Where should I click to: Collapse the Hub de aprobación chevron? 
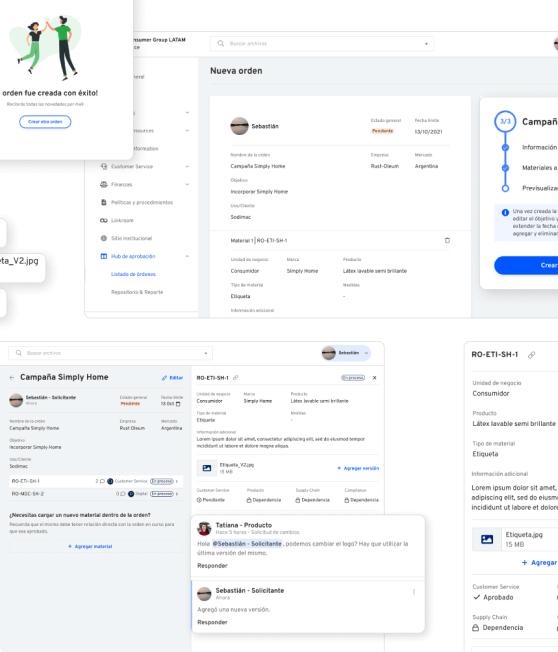pyautogui.click(x=187, y=256)
